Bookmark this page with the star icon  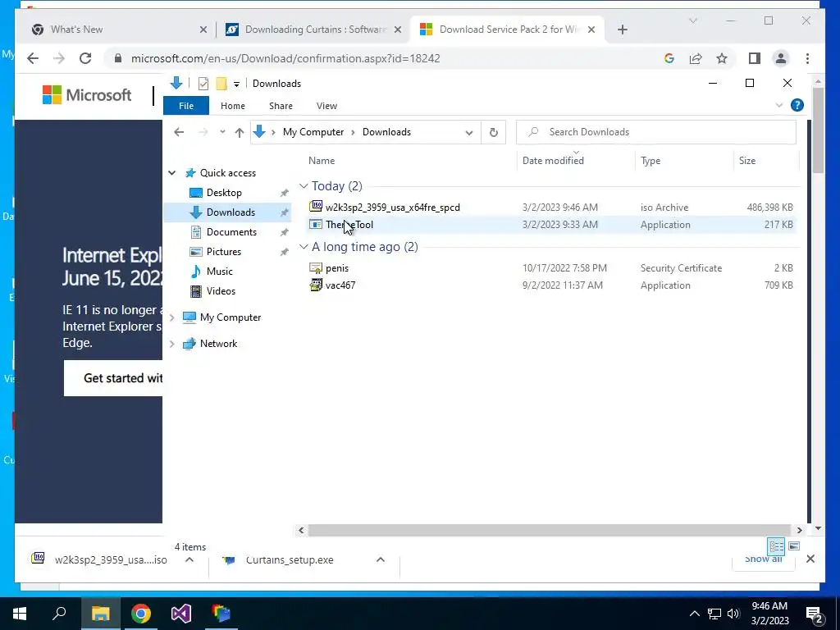[722, 59]
